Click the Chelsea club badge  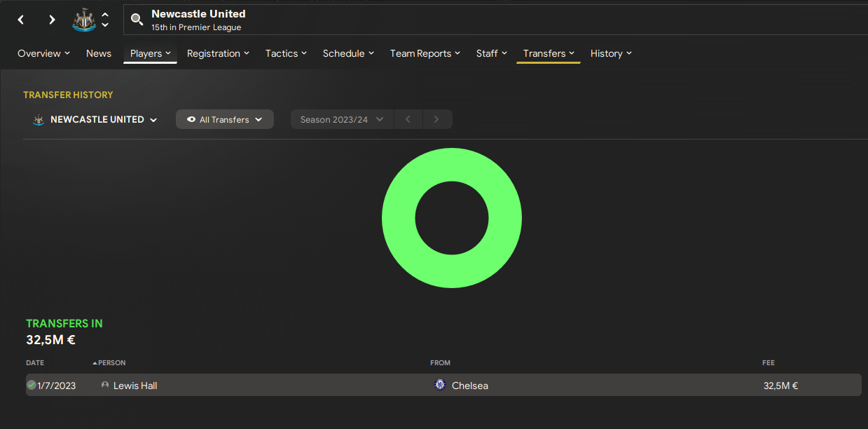tap(440, 385)
